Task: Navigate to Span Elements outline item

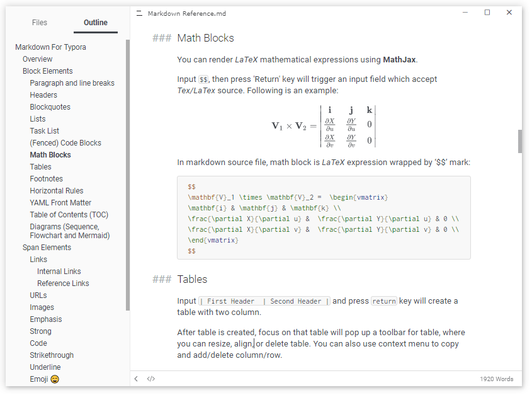Action: click(x=47, y=248)
